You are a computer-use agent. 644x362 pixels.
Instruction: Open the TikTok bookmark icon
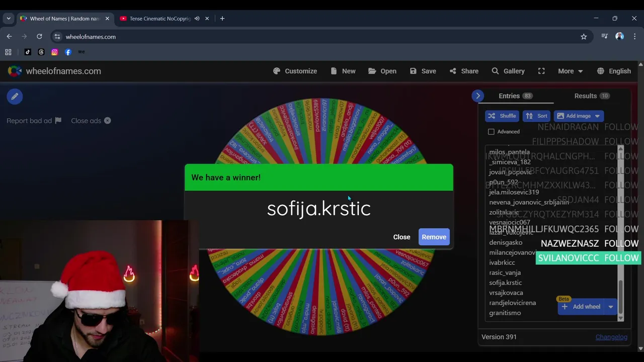[x=28, y=52]
